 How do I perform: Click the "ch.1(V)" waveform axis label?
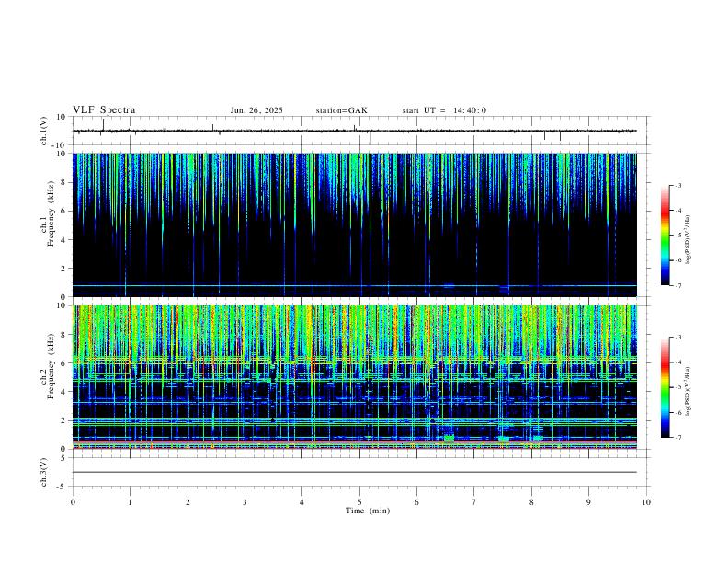pos(44,131)
